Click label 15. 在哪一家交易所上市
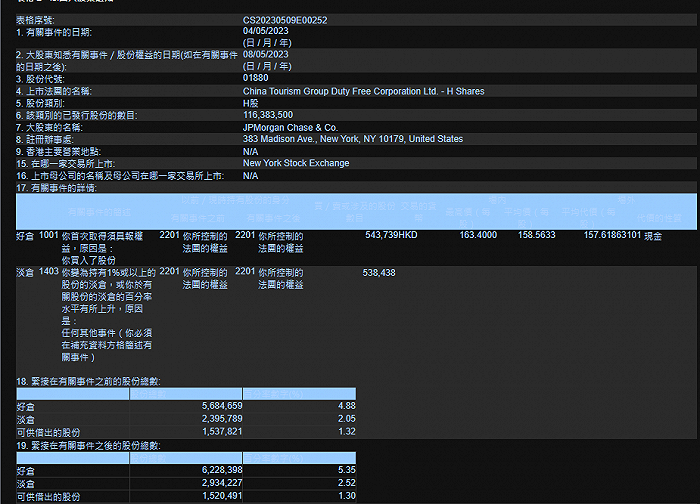The image size is (700, 504). pos(66,164)
